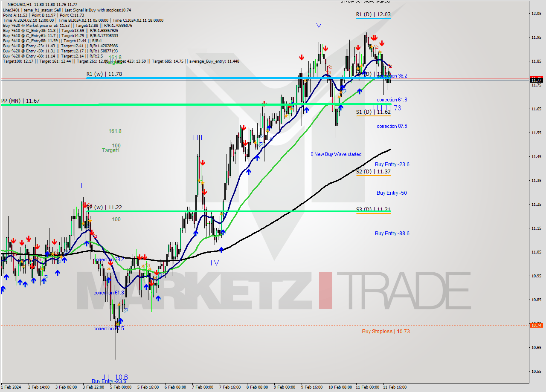This screenshot has height=392, width=546.
Task: Click the '10 Feb 08:00' time axis label
Action: (340, 387)
